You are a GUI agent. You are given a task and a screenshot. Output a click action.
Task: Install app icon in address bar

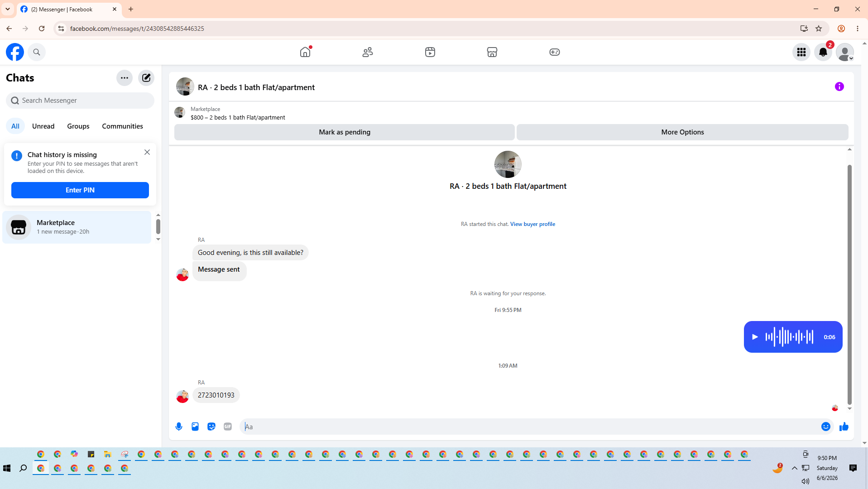pos(804,29)
